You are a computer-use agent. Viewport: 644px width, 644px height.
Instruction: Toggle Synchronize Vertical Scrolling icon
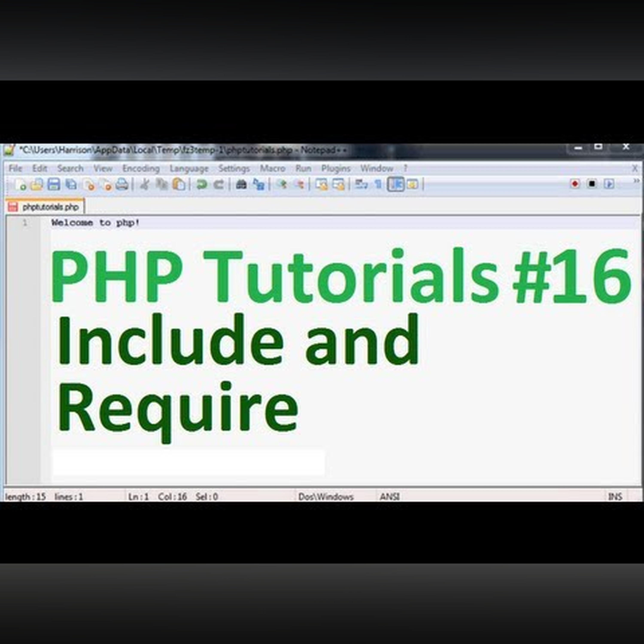tap(322, 184)
